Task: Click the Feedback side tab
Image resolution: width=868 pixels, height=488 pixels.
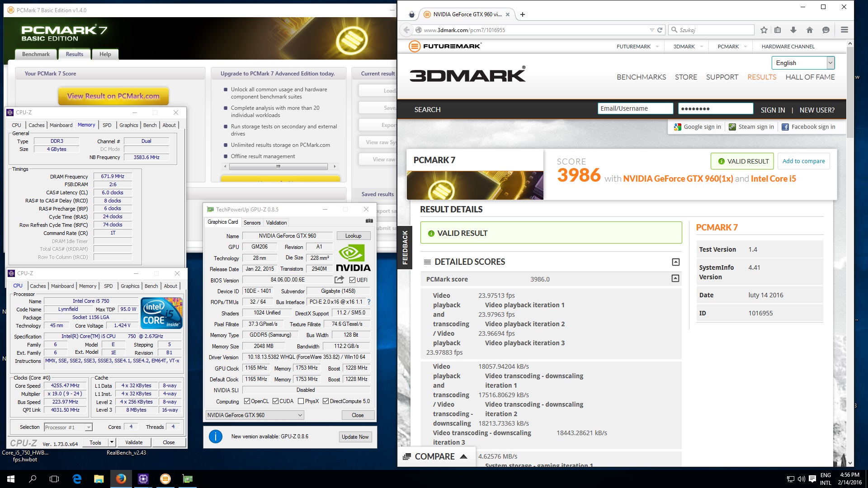Action: coord(405,247)
